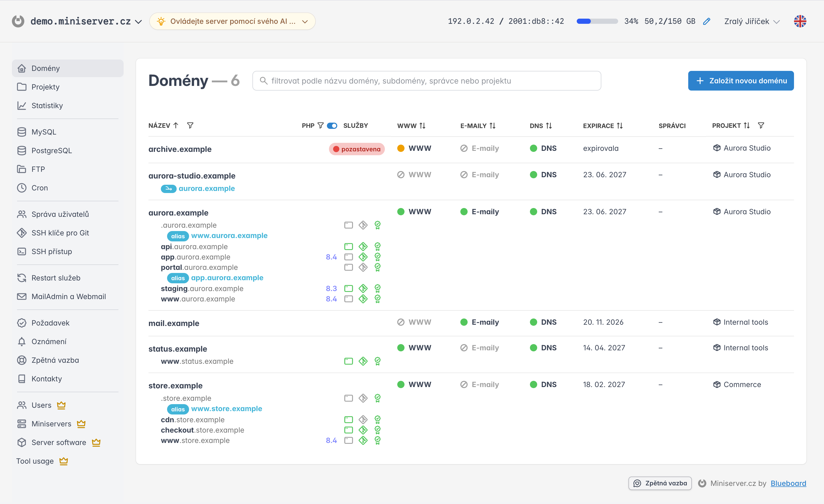Click the certificate icon for www.status.example

[x=378, y=361]
